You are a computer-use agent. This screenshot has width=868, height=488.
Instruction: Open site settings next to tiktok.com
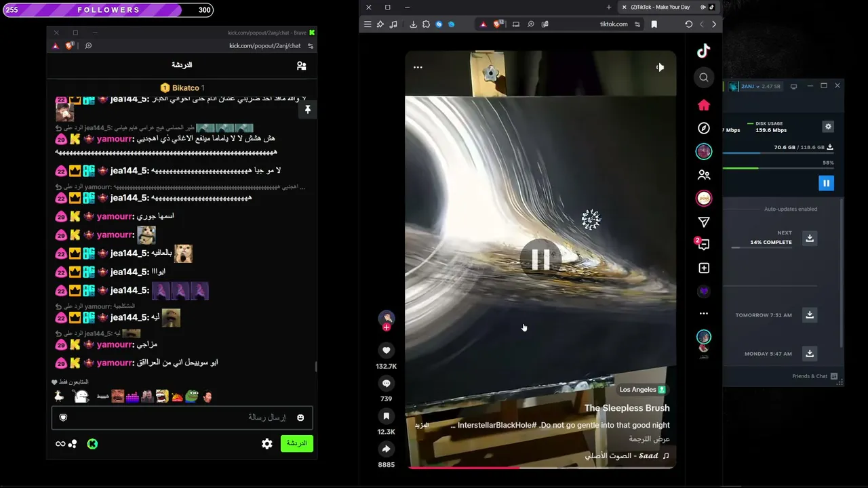[x=637, y=24]
